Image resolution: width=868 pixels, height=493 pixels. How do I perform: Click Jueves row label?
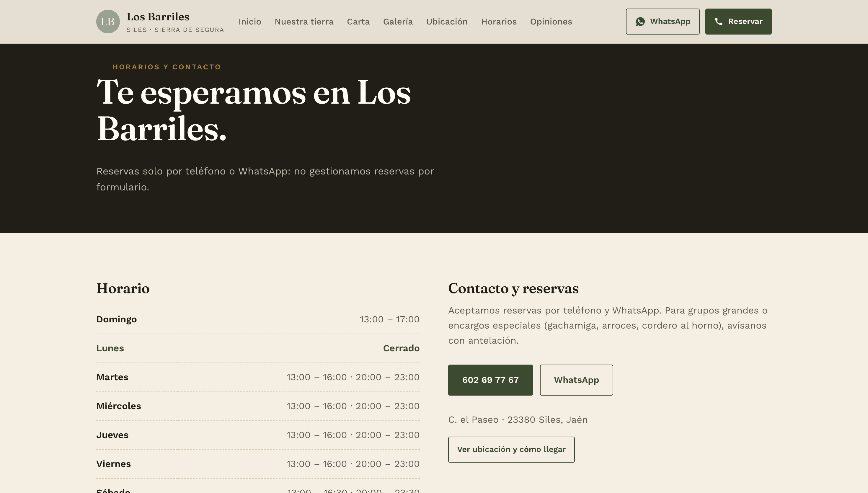(112, 435)
